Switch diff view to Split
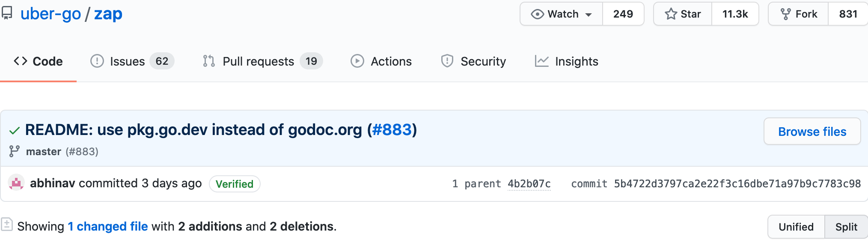This screenshot has height=246, width=868. [x=846, y=227]
